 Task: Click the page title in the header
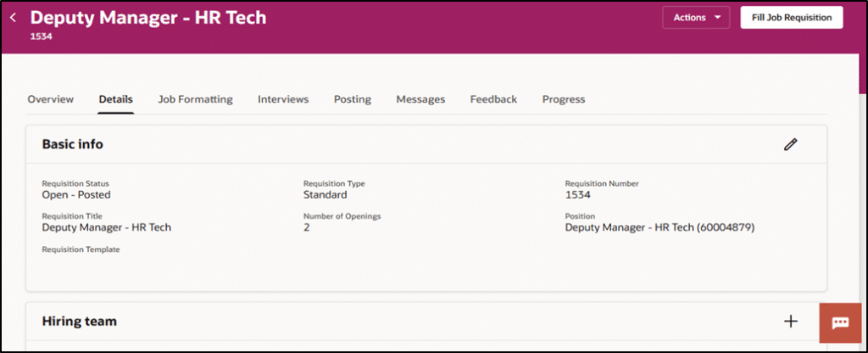click(x=148, y=17)
